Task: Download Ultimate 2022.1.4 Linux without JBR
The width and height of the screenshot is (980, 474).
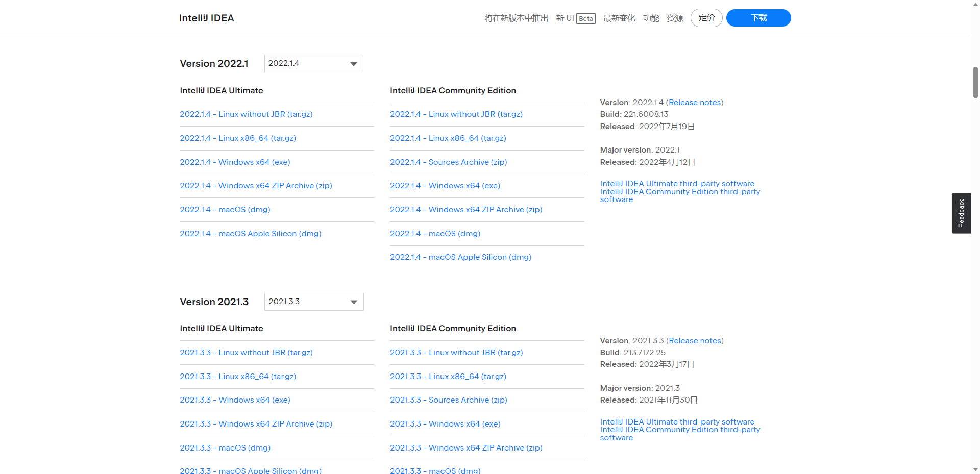Action: click(x=246, y=114)
